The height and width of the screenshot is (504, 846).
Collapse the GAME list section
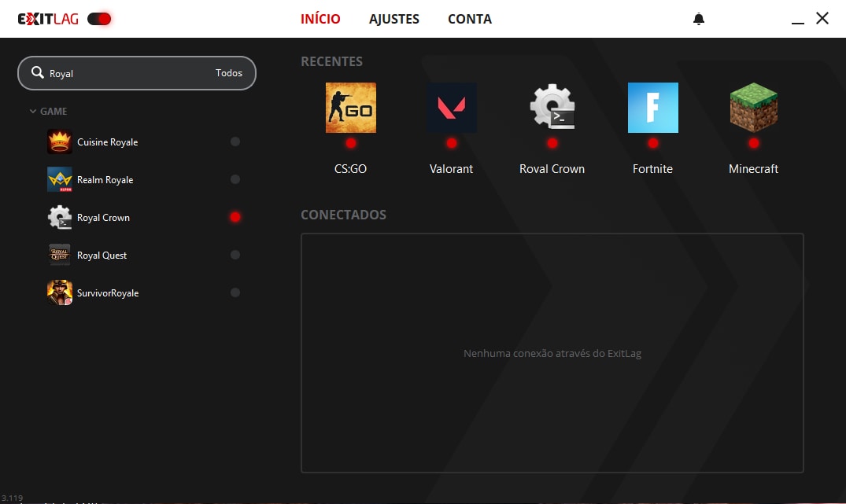[x=33, y=112]
